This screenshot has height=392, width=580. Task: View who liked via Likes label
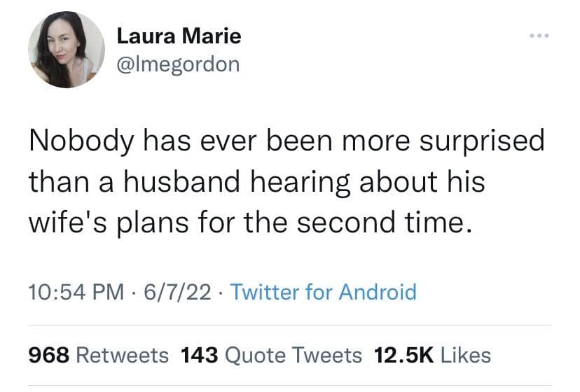click(466, 355)
